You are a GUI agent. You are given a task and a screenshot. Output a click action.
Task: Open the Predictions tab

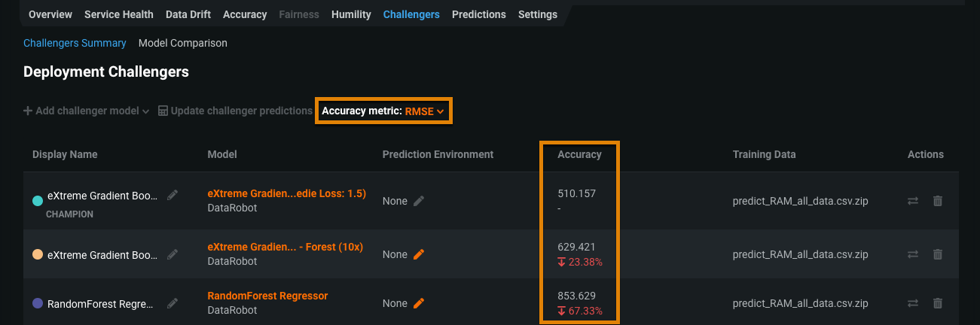tap(478, 14)
